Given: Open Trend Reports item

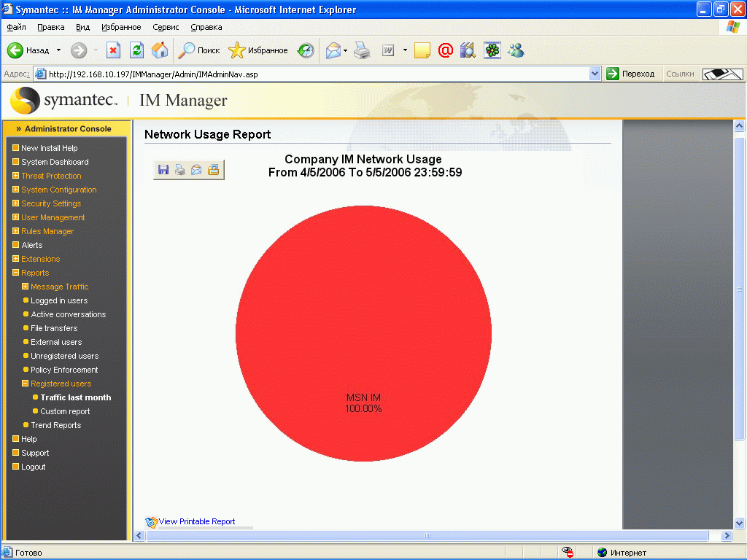Looking at the screenshot, I should [x=55, y=425].
